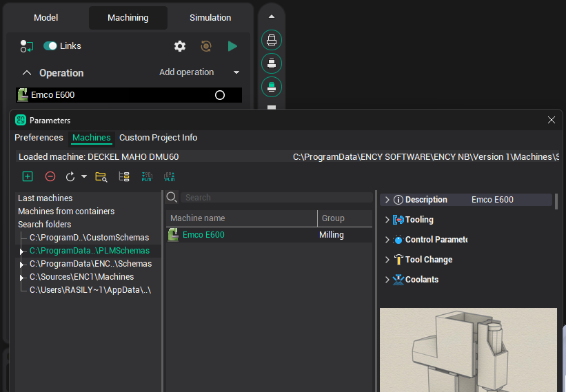Toggle the Links switch
Viewport: 566px width, 392px height.
[x=50, y=46]
